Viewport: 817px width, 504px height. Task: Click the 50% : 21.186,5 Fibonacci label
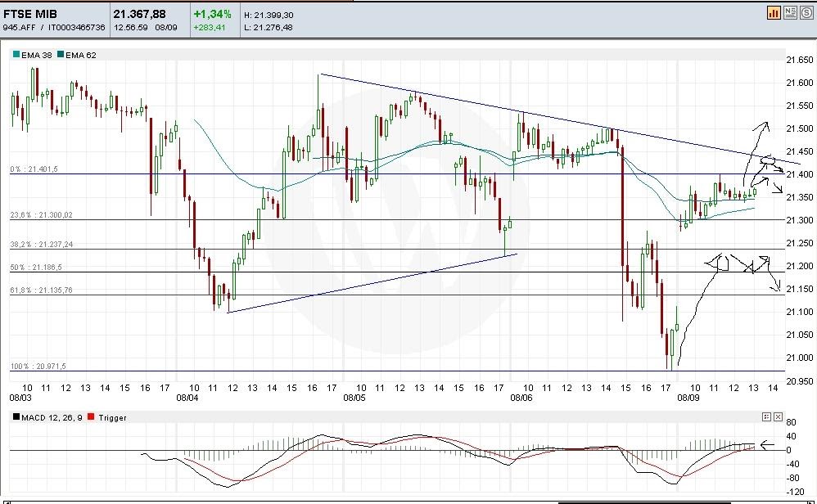coord(36,267)
